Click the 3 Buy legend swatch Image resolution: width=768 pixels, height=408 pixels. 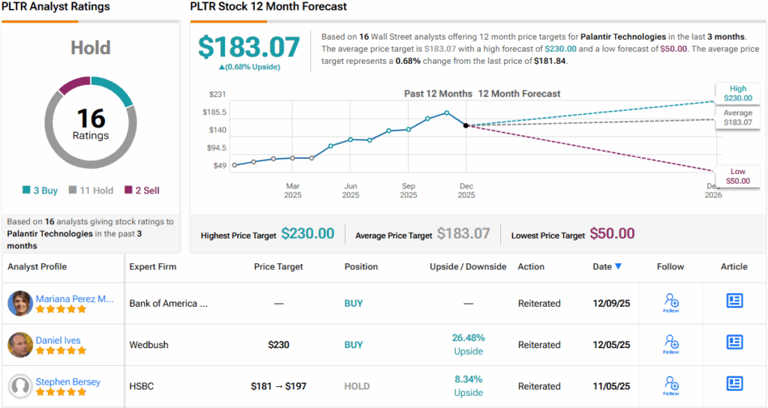pos(25,189)
